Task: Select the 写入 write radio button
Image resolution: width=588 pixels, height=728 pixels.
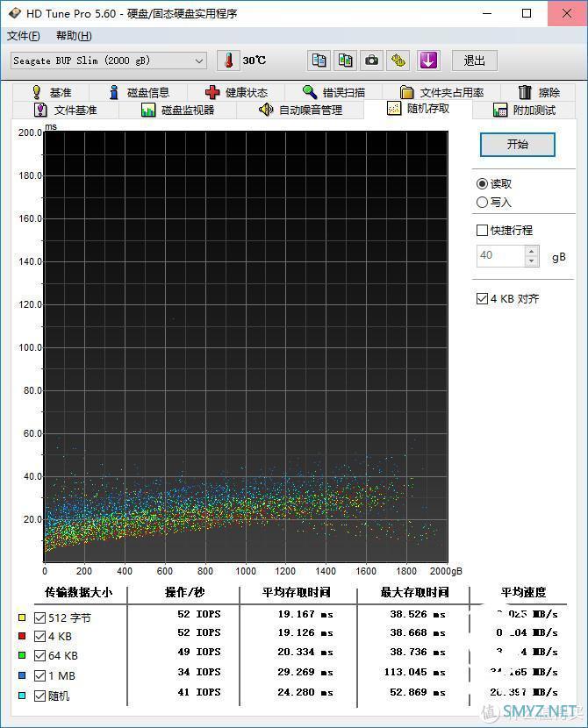Action: 482,203
